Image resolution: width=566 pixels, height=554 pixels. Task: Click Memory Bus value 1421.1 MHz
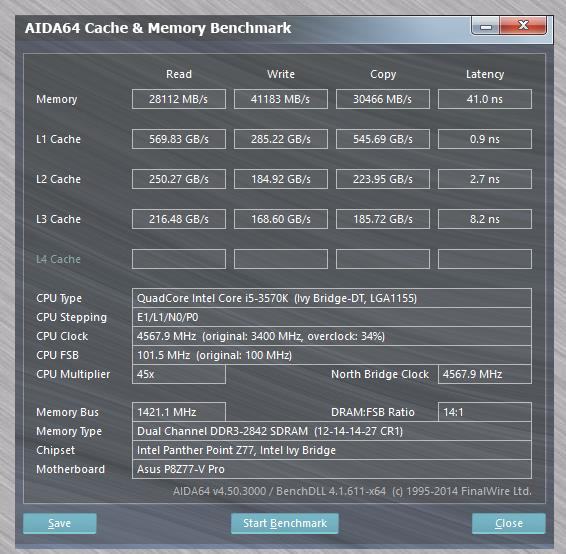(x=179, y=412)
